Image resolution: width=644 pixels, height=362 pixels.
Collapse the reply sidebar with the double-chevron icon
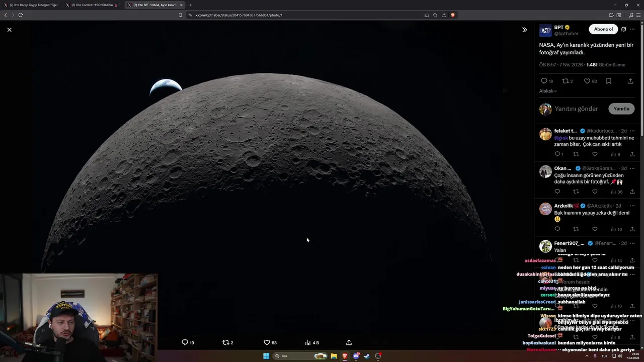pyautogui.click(x=524, y=30)
